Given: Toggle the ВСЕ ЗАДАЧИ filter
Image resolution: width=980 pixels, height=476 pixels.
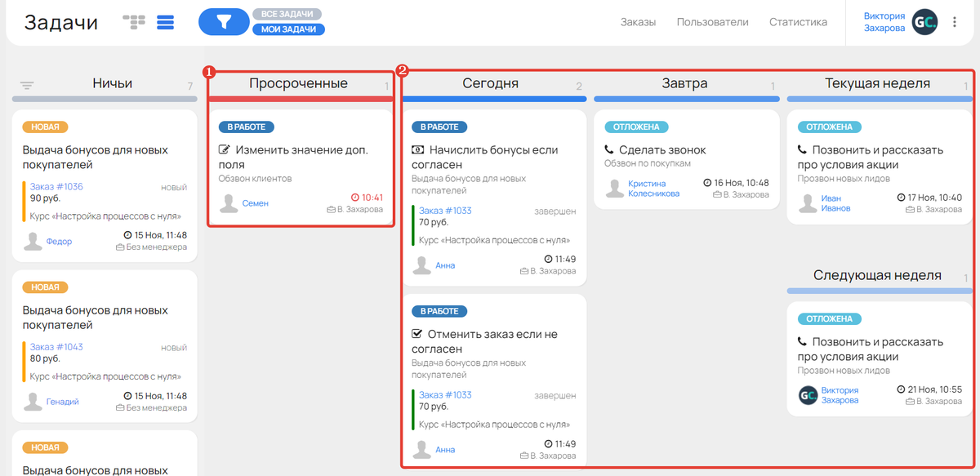Looking at the screenshot, I should coord(287,15).
